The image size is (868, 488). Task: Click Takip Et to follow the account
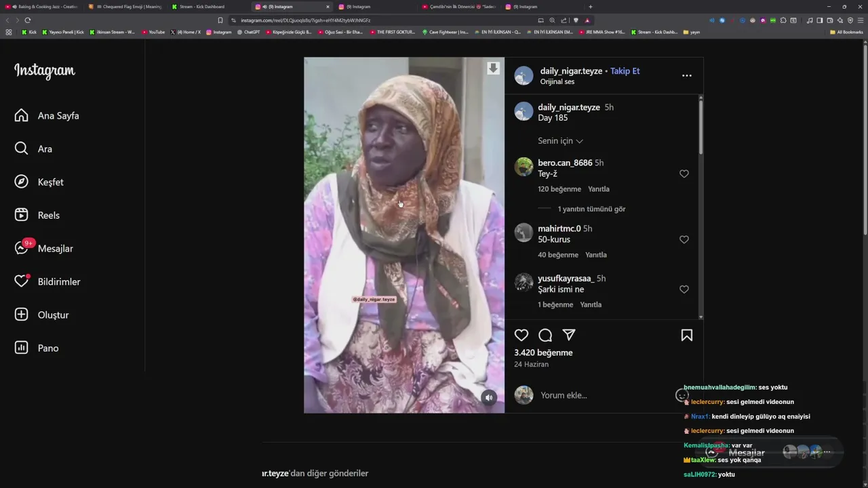pos(625,71)
